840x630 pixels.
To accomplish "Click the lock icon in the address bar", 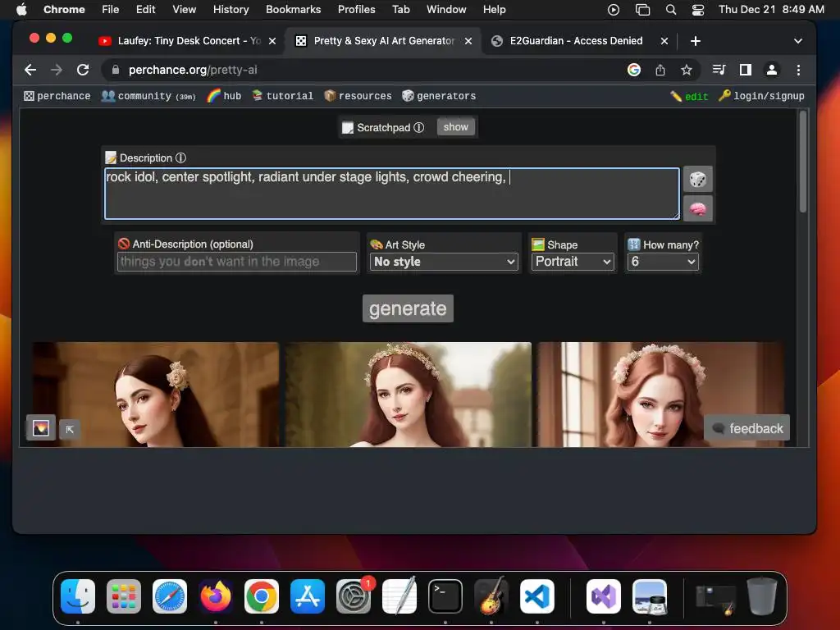I will (x=115, y=70).
